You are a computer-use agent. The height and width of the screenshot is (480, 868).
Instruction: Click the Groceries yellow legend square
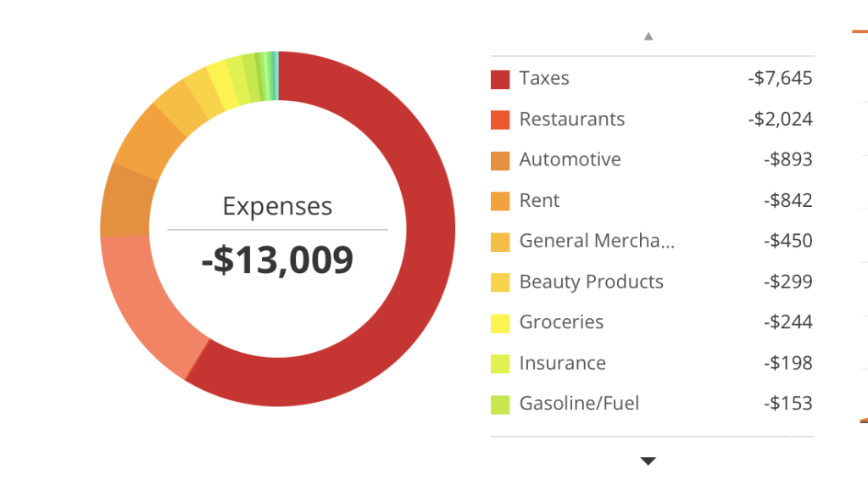[500, 323]
